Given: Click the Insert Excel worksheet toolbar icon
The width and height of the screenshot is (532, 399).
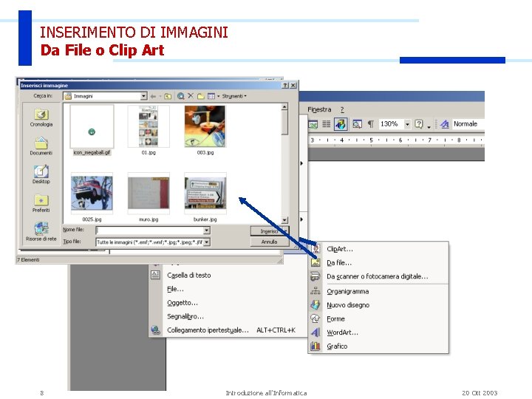Looking at the screenshot, I should tap(313, 125).
